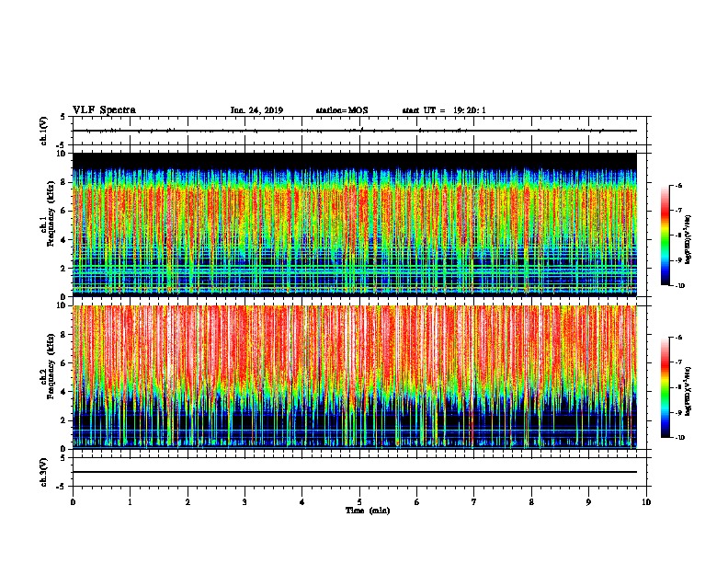Select the 'start UT = 19:20: 1' text

click(x=444, y=110)
